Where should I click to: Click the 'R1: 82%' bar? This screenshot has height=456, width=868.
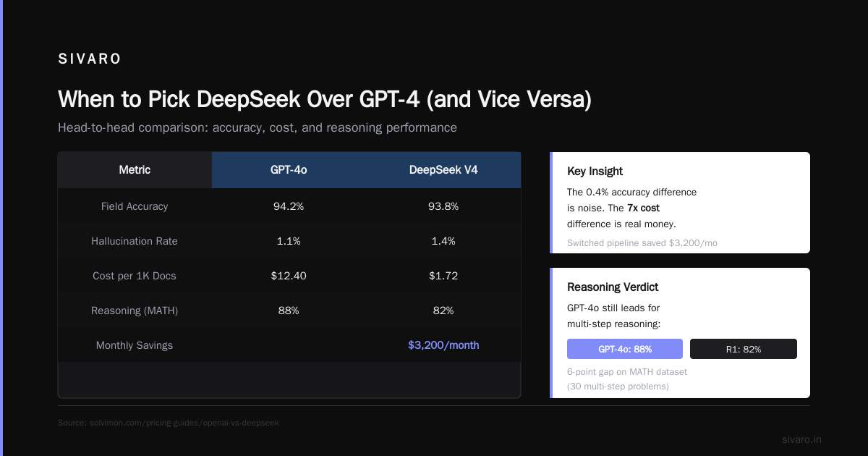(744, 349)
